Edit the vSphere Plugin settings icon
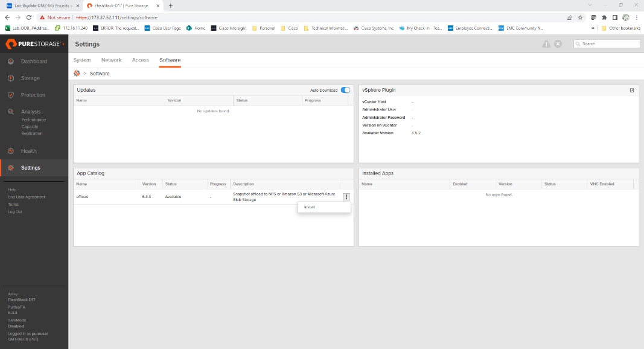Image resolution: width=644 pixels, height=349 pixels. point(632,90)
